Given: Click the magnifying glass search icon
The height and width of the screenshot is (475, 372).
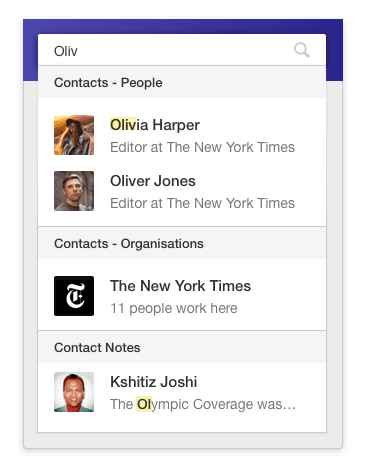Looking at the screenshot, I should (302, 50).
